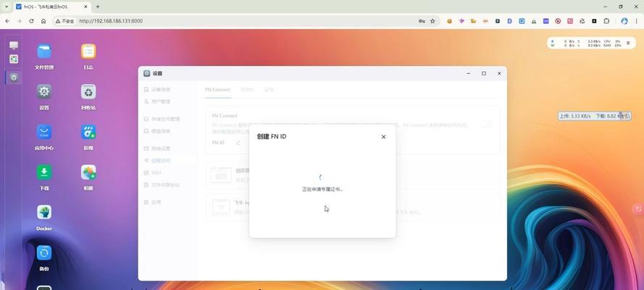The width and height of the screenshot is (644, 290).
Task: Reload the fnOS page
Action: pyautogui.click(x=31, y=21)
